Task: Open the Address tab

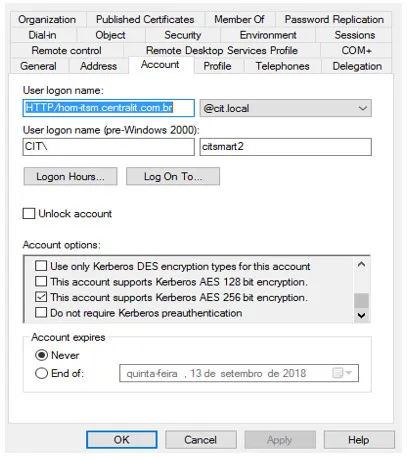Action: click(98, 66)
